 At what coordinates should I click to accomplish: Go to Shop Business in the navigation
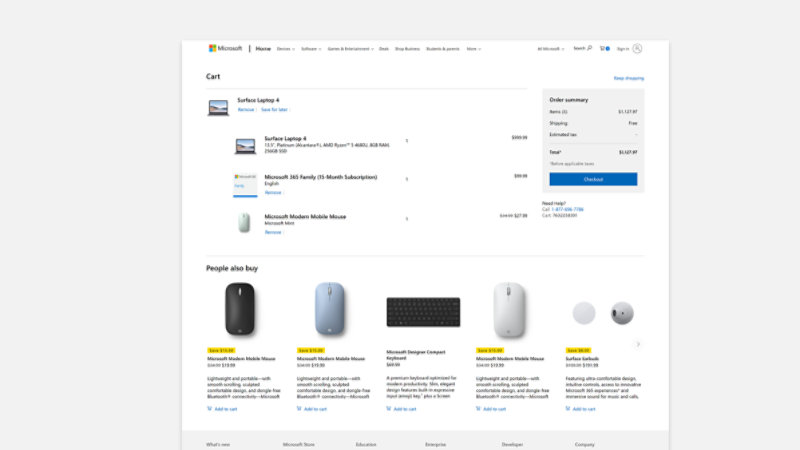(407, 48)
